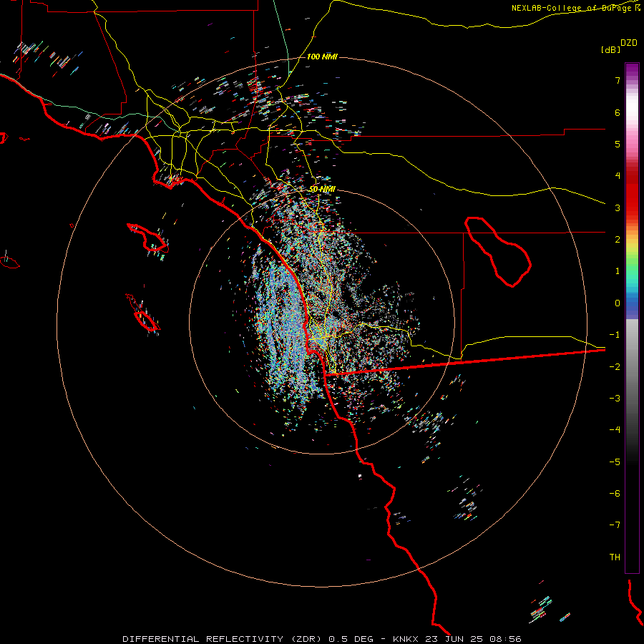Screen dimensions: 644x644
Task: Click the -1 tick on color scale
Action: tap(615, 335)
